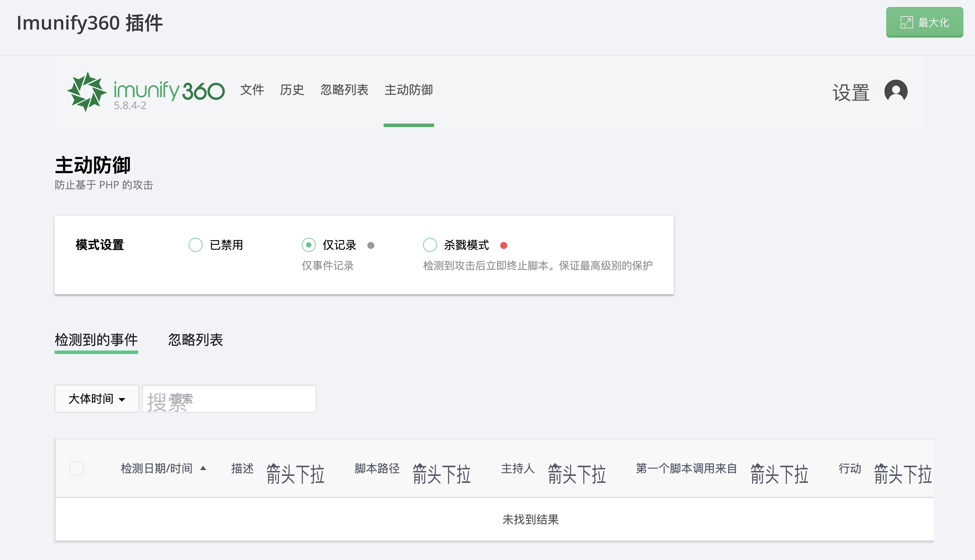Viewport: 975px width, 560px height.
Task: Click the gray dot beside 仅记录
Action: tap(371, 245)
